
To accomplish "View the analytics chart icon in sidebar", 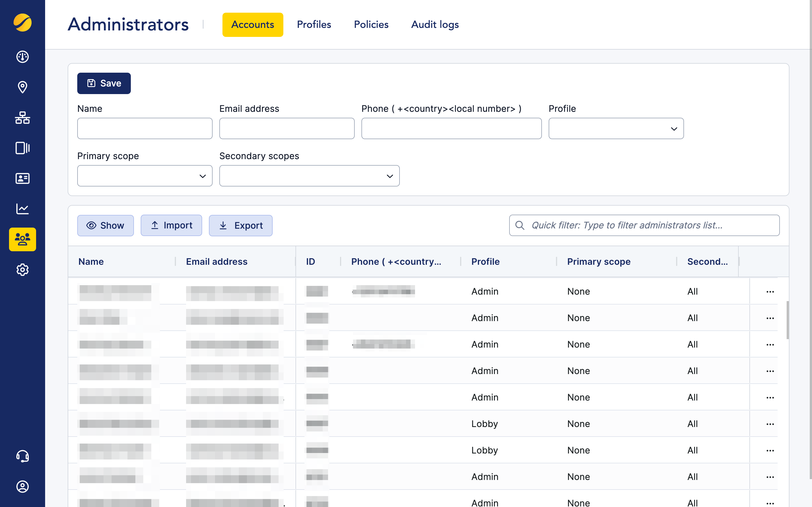I will click(22, 208).
